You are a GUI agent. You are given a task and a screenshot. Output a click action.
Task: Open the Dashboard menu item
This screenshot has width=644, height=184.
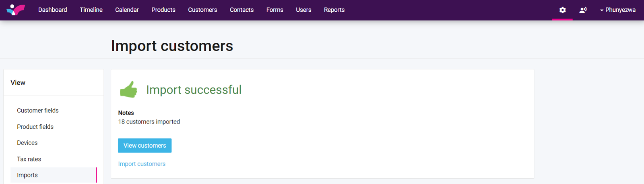coord(53,10)
